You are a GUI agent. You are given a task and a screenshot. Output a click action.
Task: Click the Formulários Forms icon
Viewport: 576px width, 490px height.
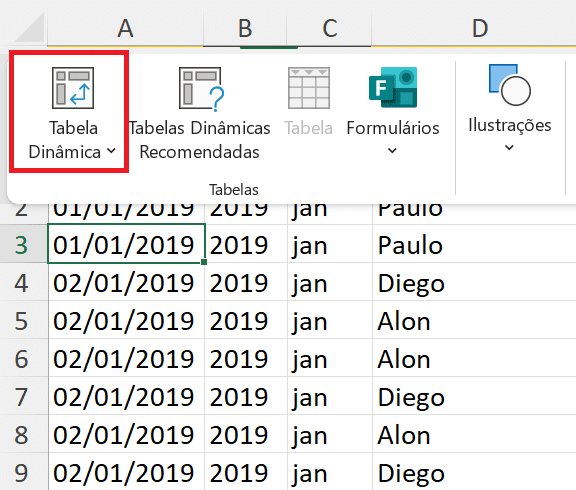(x=393, y=87)
